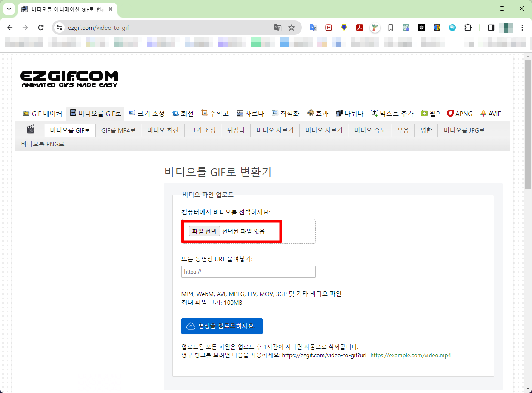Switch to the 비디오 속도 tab

tap(370, 130)
